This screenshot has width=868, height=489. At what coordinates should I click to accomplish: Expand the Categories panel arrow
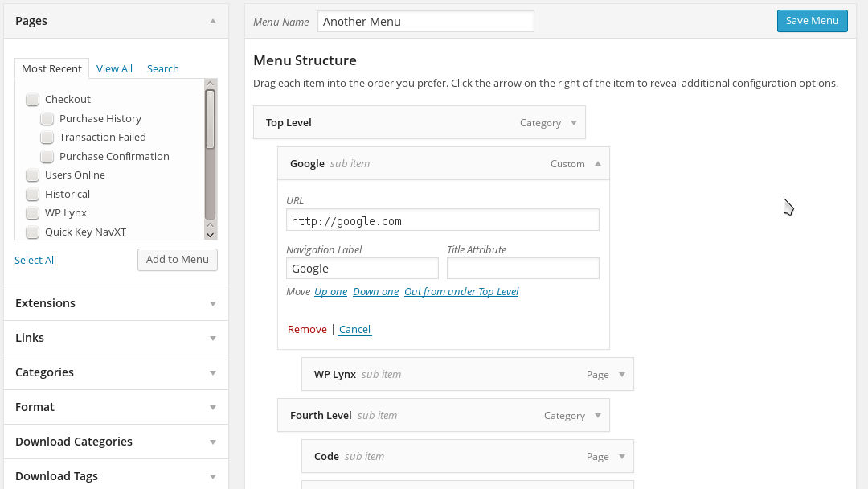coord(213,373)
